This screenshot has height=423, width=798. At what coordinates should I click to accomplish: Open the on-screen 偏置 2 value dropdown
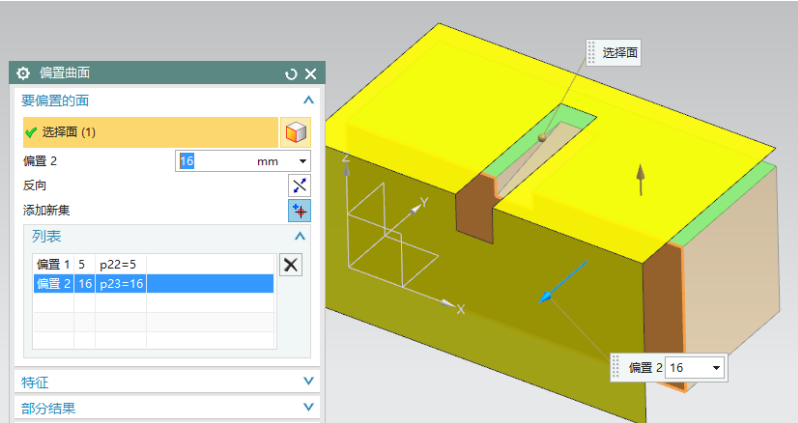(x=716, y=368)
